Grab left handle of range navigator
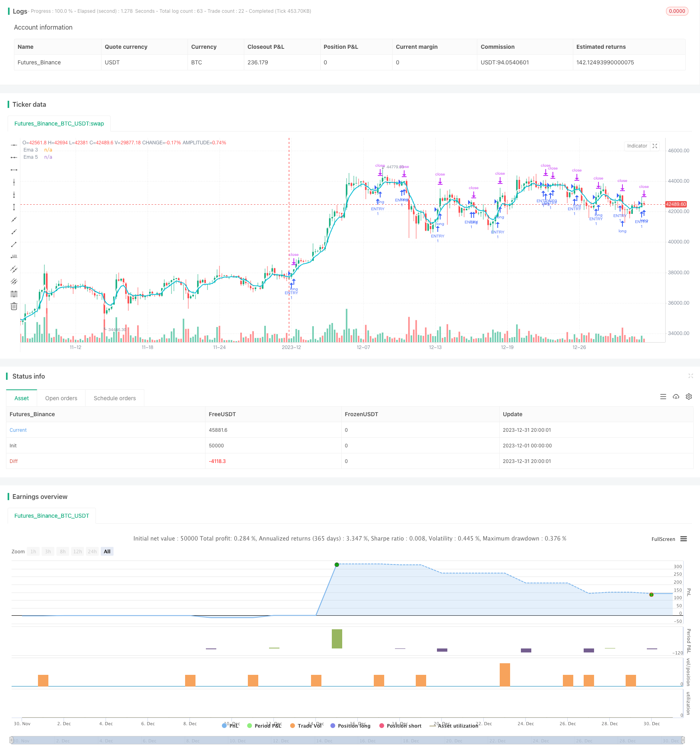 (12, 740)
